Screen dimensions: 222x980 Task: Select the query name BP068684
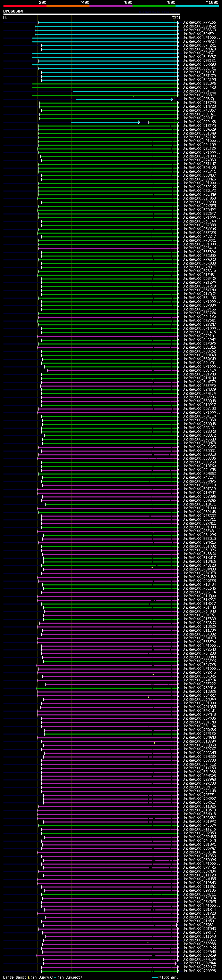tap(13, 11)
